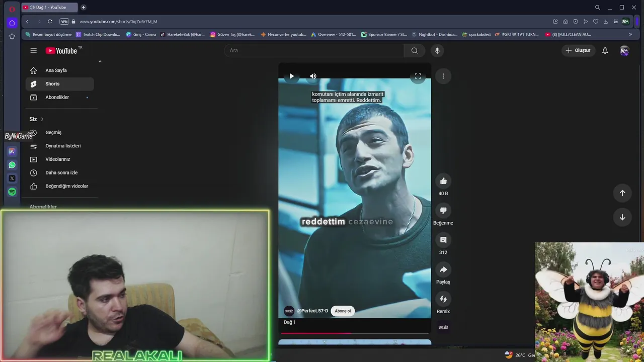Screen dimensions: 644x362
Task: Open the three-dot more options menu
Action: pyautogui.click(x=443, y=76)
